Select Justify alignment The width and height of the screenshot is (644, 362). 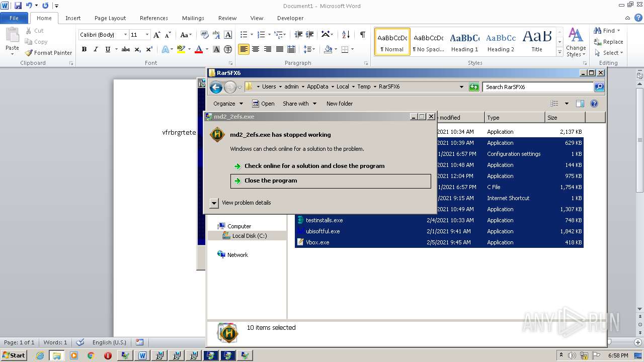279,49
